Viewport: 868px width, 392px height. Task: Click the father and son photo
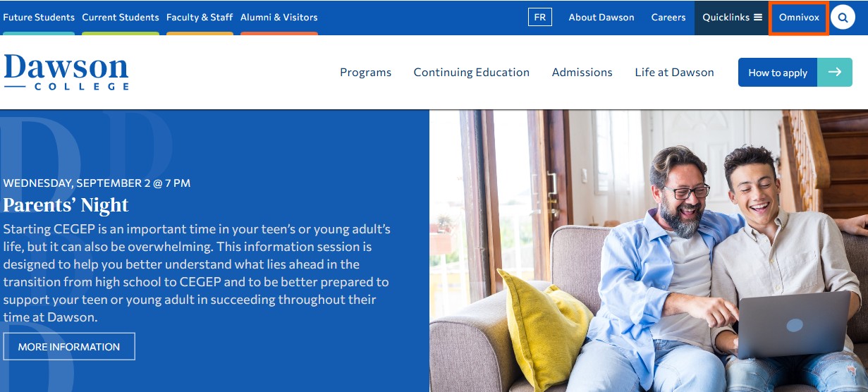[649, 251]
